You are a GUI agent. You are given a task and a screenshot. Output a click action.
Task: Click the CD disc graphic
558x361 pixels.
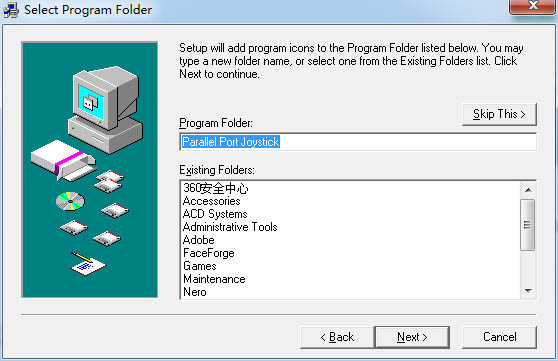pyautogui.click(x=70, y=201)
